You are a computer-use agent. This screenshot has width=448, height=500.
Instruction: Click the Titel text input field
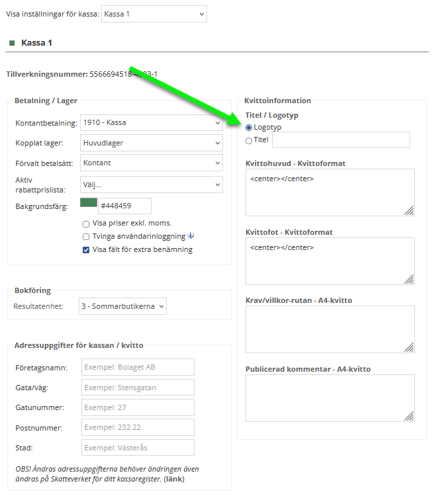[x=341, y=140]
